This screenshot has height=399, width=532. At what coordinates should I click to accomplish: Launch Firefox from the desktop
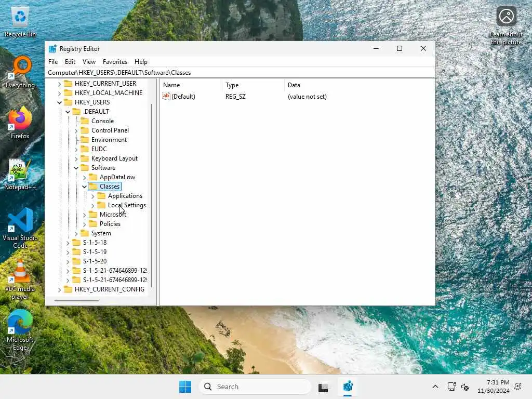click(x=20, y=123)
